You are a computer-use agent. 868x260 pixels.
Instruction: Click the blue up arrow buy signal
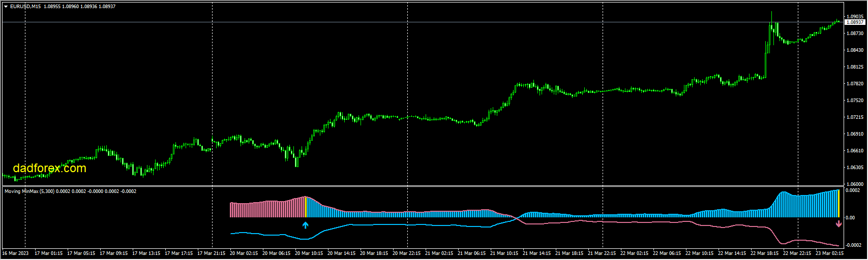[x=305, y=225]
